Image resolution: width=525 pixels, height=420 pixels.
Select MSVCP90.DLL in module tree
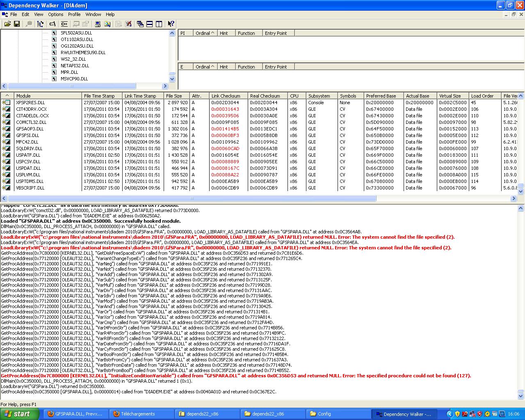74,79
